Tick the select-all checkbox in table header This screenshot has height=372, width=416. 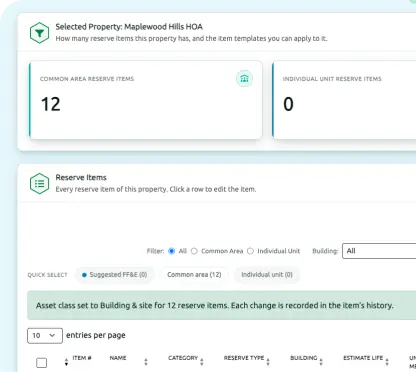(x=42, y=363)
